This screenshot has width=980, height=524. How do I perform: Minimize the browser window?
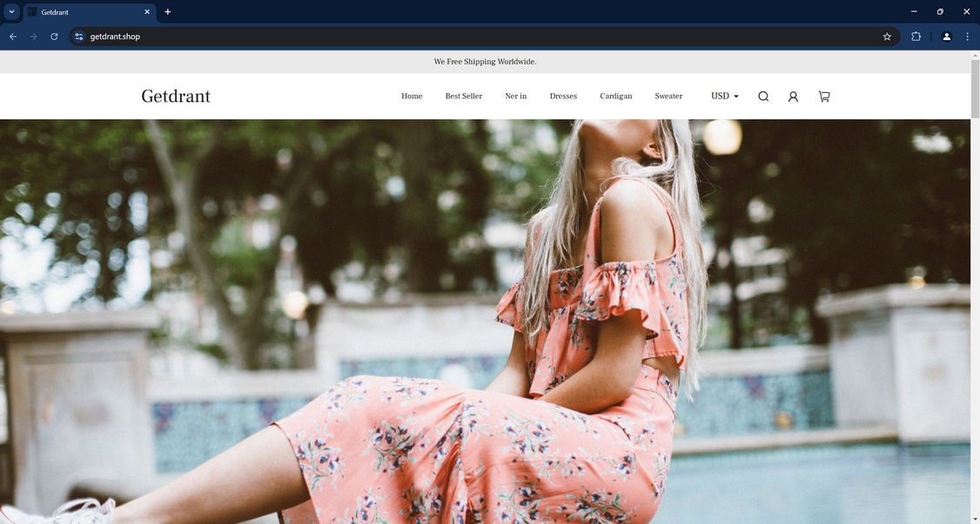click(x=914, y=12)
